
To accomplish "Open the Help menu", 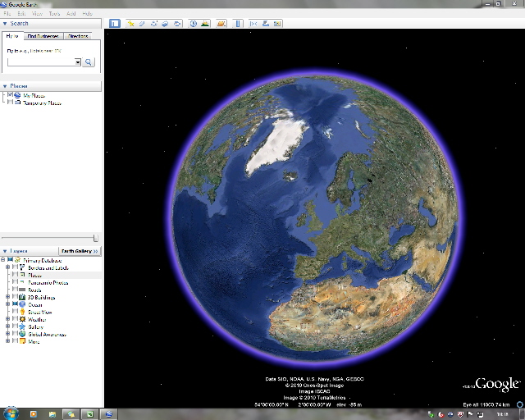I will [88, 14].
